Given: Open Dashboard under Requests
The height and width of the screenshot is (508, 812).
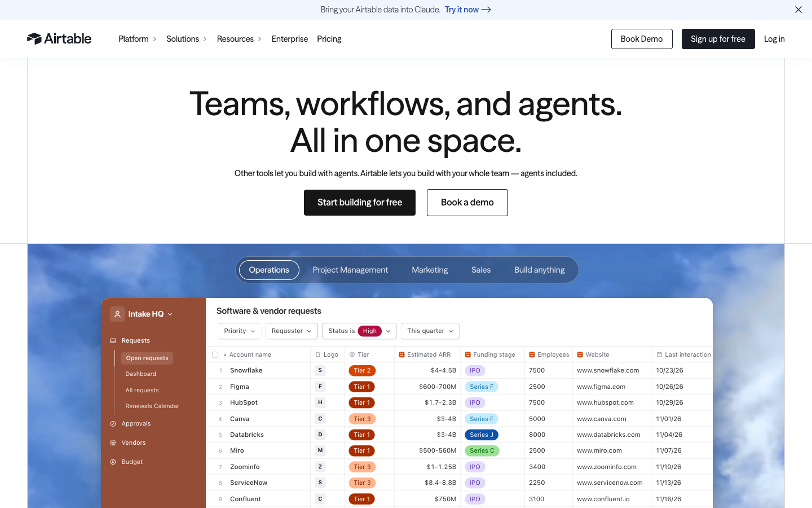Looking at the screenshot, I should (x=141, y=374).
